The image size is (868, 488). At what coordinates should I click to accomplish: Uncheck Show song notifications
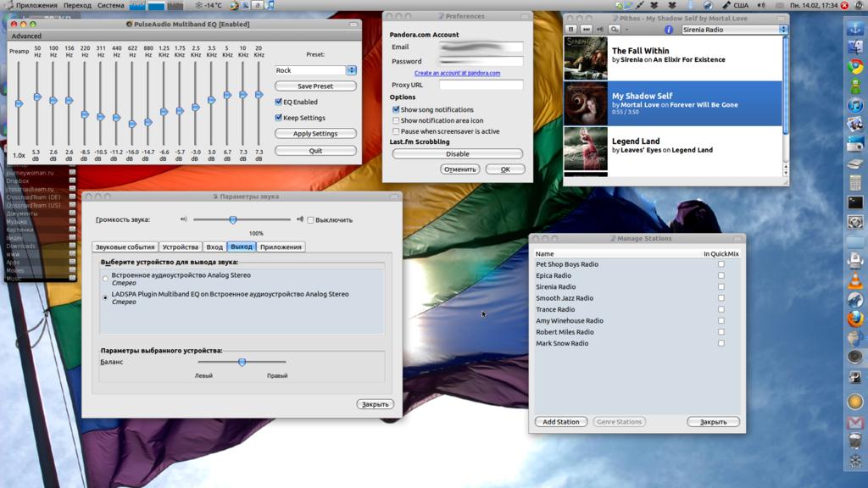click(x=396, y=109)
